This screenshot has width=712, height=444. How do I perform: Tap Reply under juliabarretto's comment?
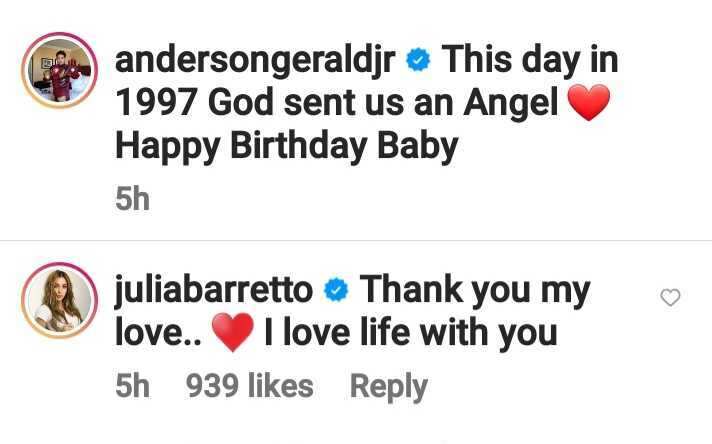[389, 387]
